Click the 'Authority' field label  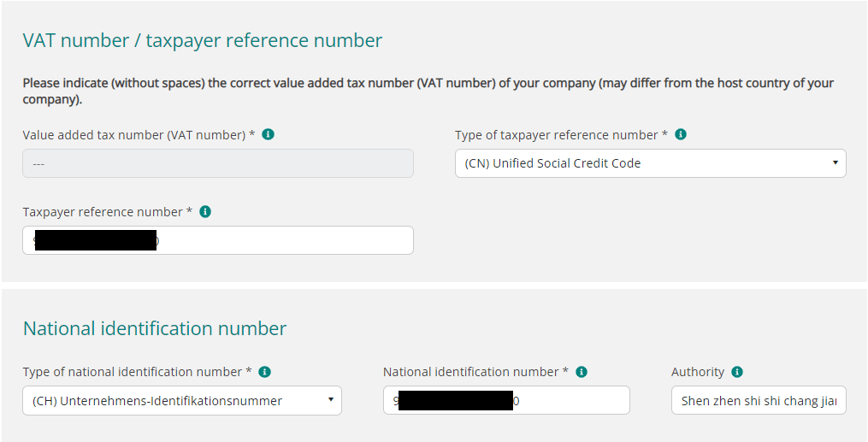(x=698, y=372)
